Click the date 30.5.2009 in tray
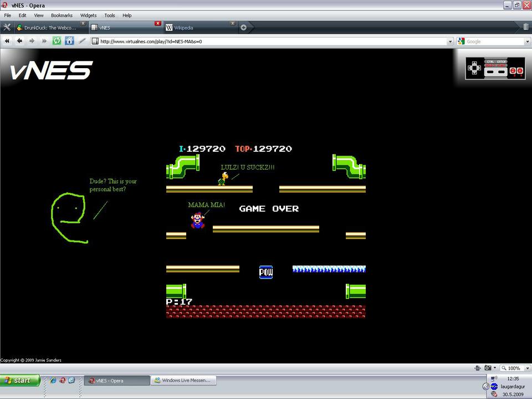The height and width of the screenshot is (399, 532). (x=513, y=394)
